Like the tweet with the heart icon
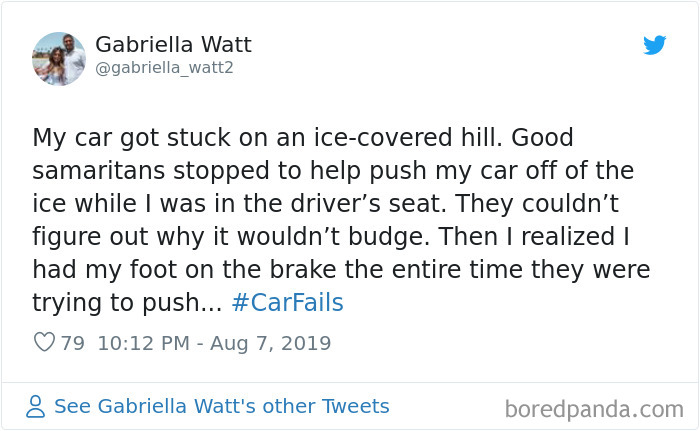This screenshot has height=431, width=700. [44, 343]
